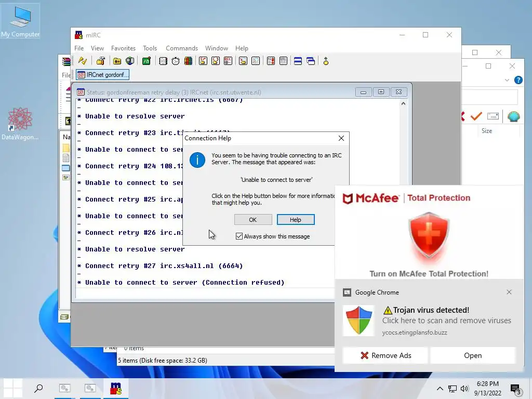Open the Received files toolbar icon

243,61
